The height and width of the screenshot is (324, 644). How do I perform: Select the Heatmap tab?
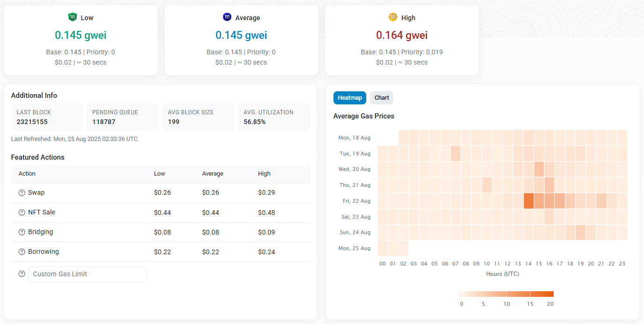click(349, 97)
